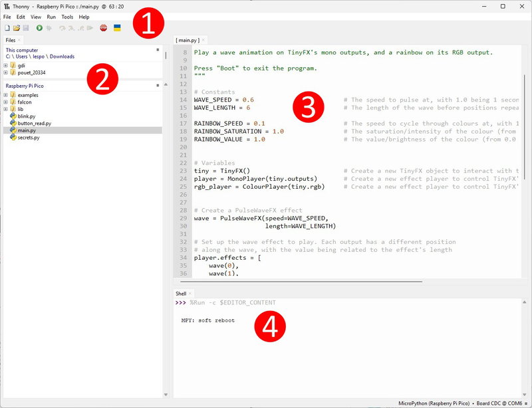Click the Ukraine flag support icon
This screenshot has height=408, width=532.
pyautogui.click(x=117, y=28)
